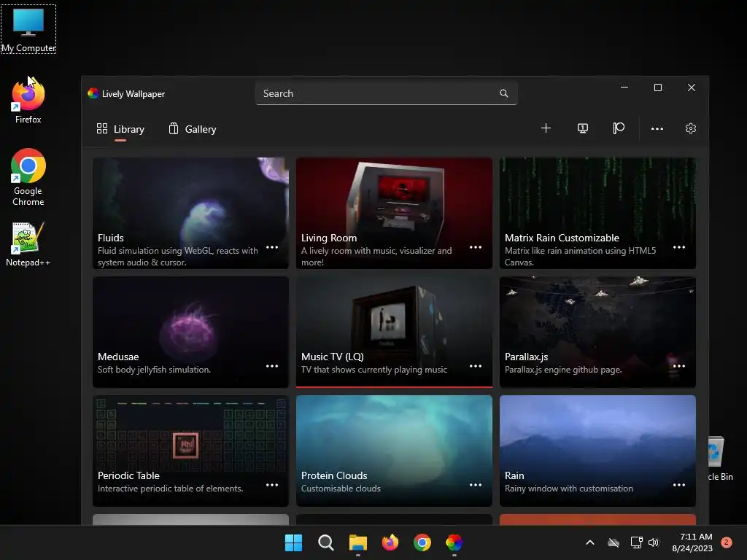The image size is (747, 560).
Task: Open the display control panel icon
Action: tap(582, 128)
